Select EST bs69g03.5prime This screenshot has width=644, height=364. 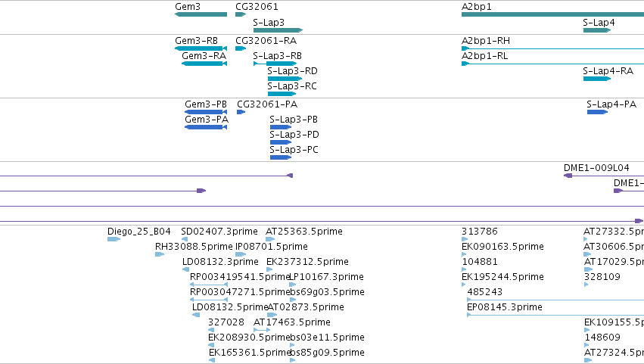[293, 300]
